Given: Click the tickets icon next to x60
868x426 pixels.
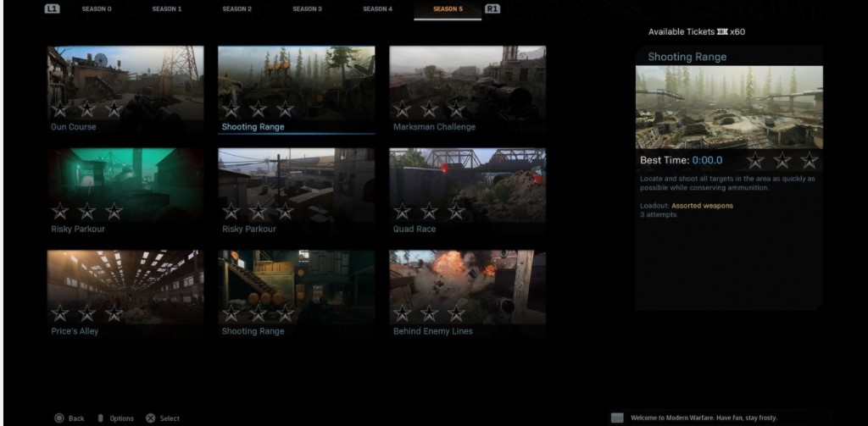Looking at the screenshot, I should pos(722,32).
